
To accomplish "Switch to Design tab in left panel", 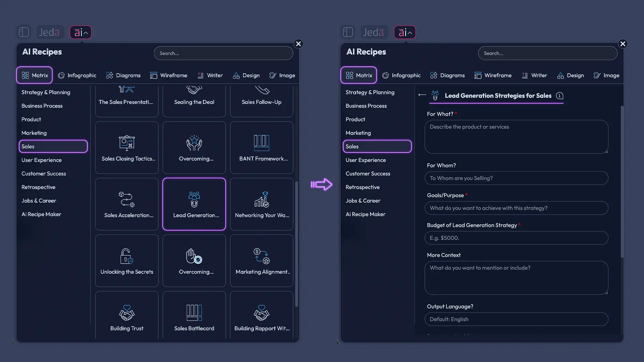I will coord(246,75).
